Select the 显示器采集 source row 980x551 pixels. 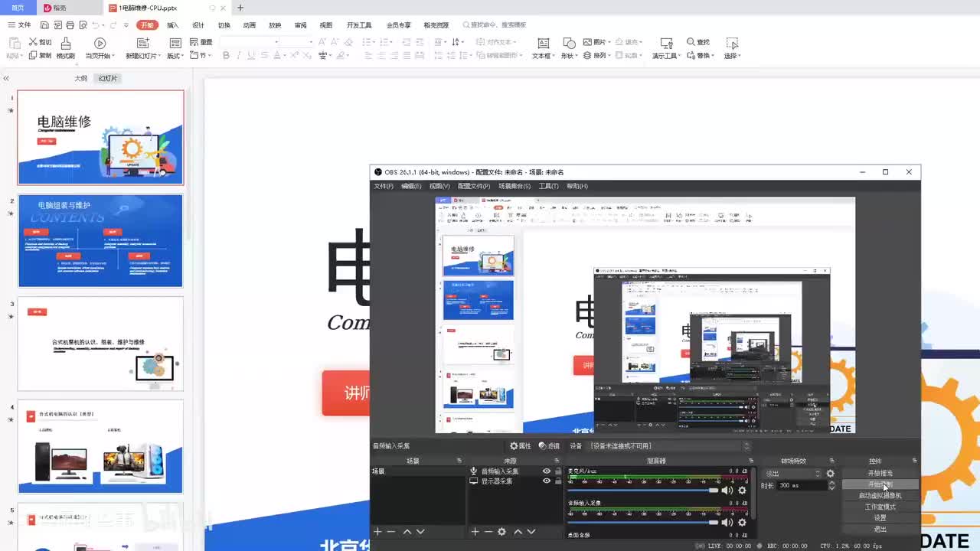(x=515, y=481)
